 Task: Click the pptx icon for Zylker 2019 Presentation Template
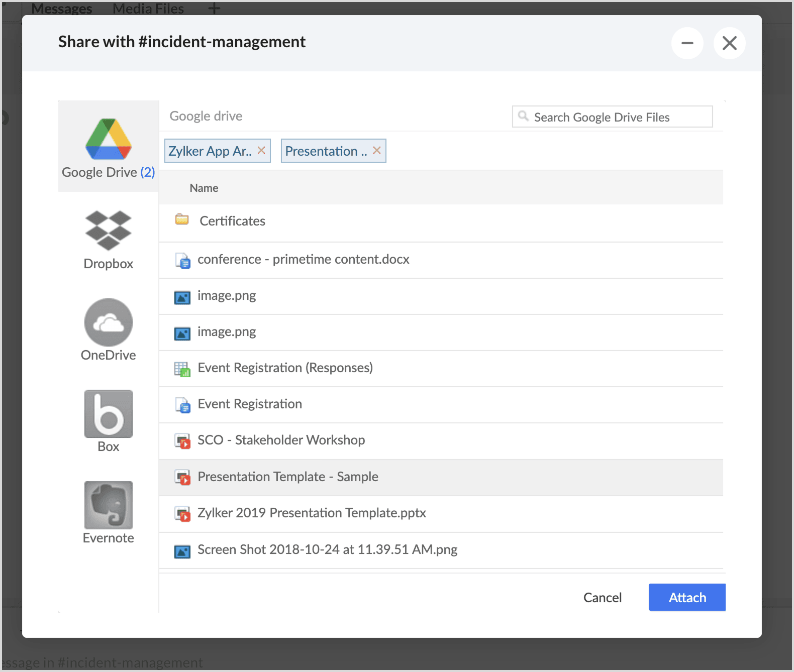coord(182,514)
